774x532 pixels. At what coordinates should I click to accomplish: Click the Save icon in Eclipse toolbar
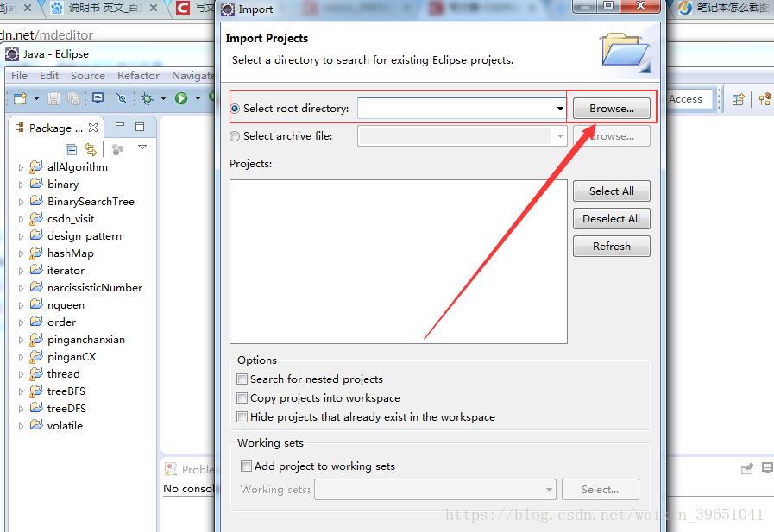53,98
